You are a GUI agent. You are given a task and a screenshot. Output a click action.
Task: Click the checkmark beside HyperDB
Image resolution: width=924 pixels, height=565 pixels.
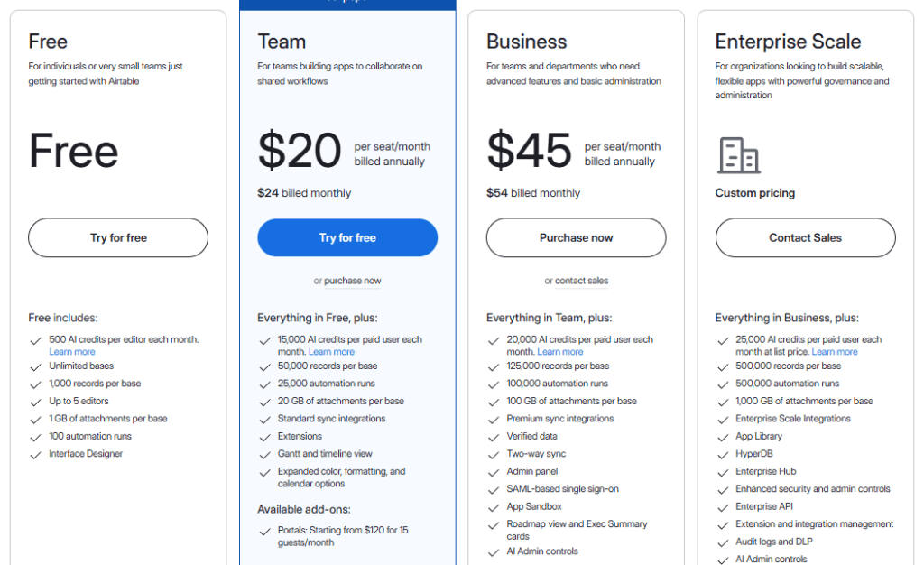pos(724,454)
